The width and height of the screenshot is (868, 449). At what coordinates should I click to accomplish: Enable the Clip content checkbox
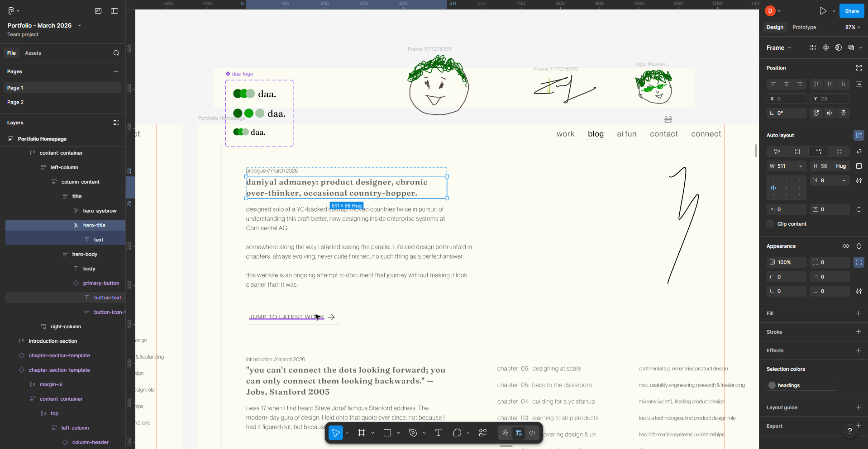tap(770, 224)
